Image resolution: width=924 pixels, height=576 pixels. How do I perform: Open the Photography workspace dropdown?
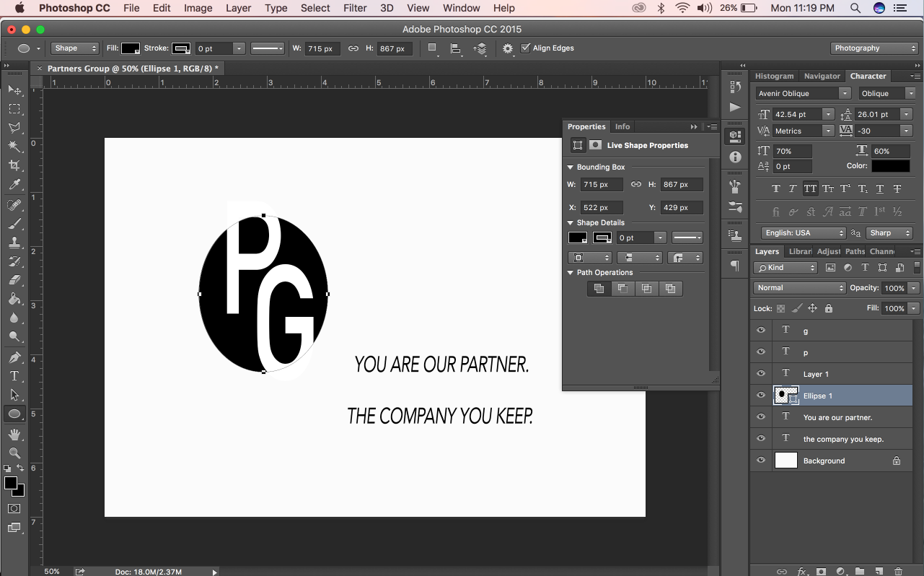[x=874, y=48]
